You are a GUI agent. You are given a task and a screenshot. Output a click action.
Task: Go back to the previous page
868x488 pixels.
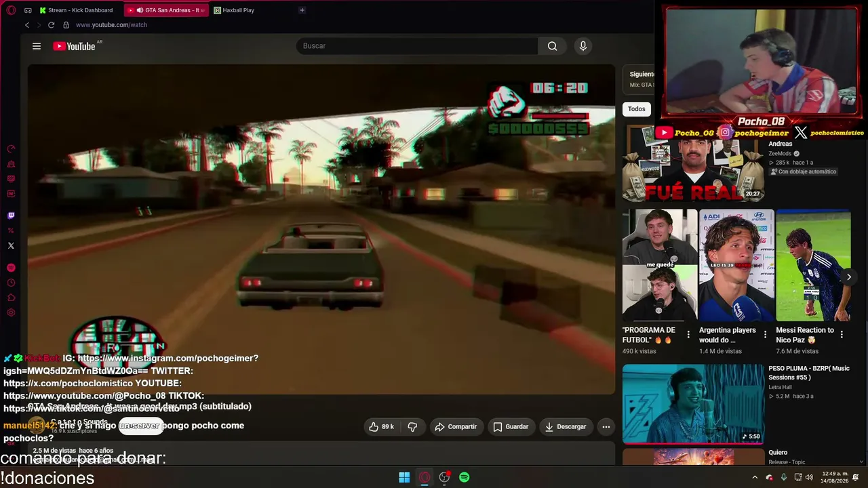coord(27,25)
